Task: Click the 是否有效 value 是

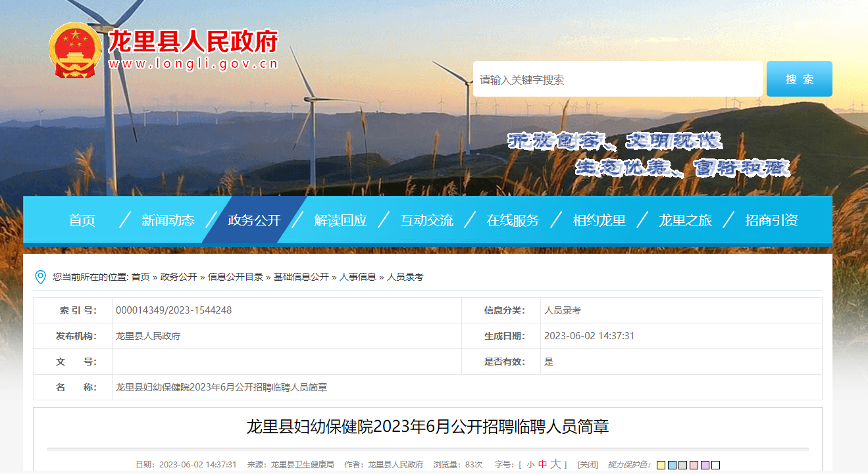Action: [x=549, y=362]
